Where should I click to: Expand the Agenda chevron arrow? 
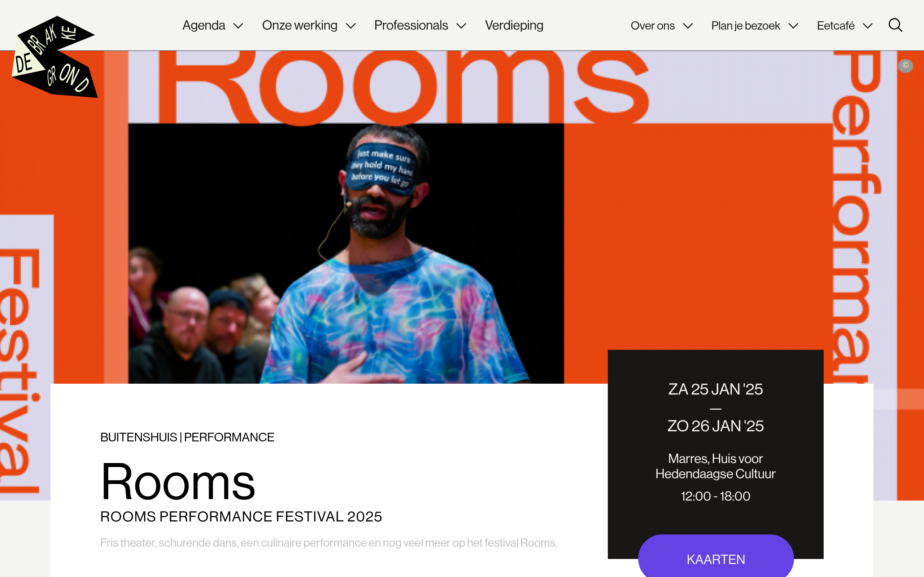click(238, 26)
